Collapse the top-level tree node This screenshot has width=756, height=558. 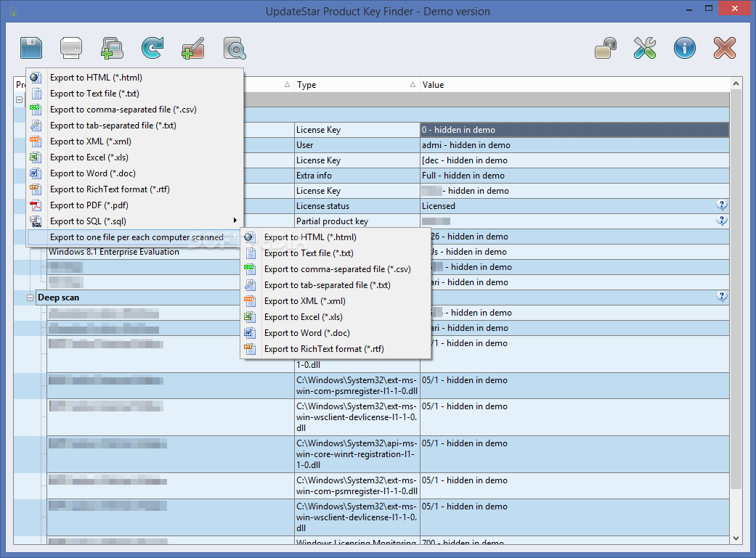(x=20, y=99)
